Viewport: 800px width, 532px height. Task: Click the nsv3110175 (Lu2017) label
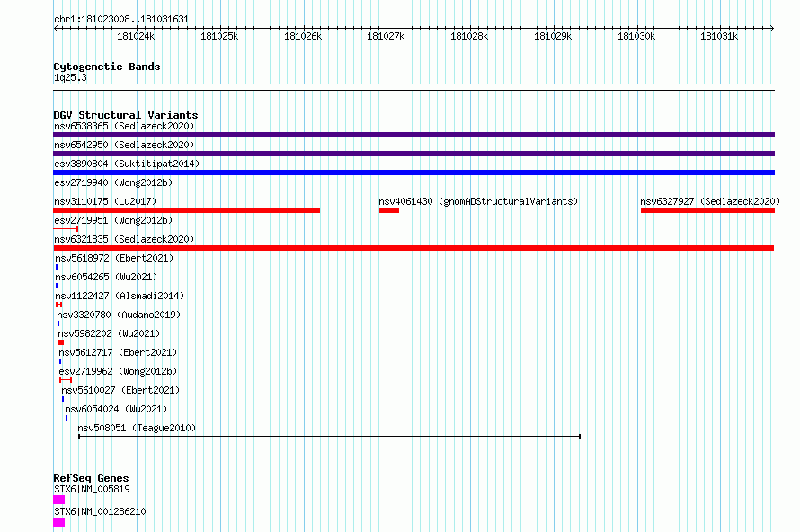tap(105, 201)
